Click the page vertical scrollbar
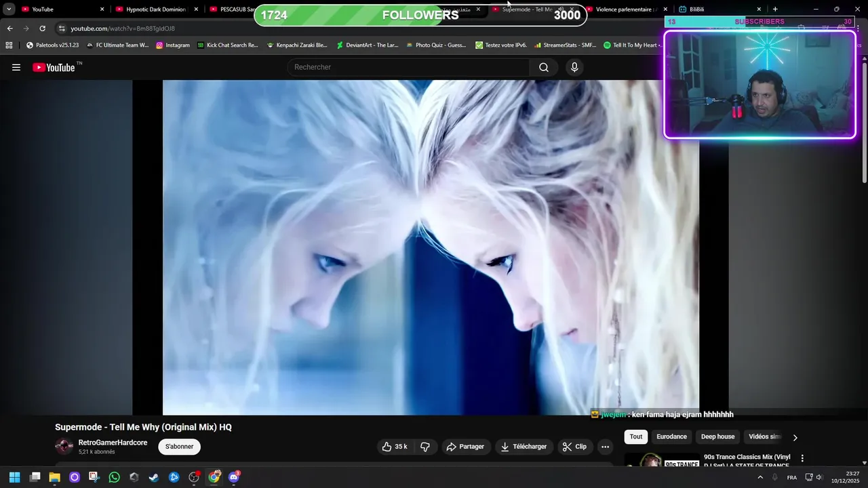 coord(864,122)
